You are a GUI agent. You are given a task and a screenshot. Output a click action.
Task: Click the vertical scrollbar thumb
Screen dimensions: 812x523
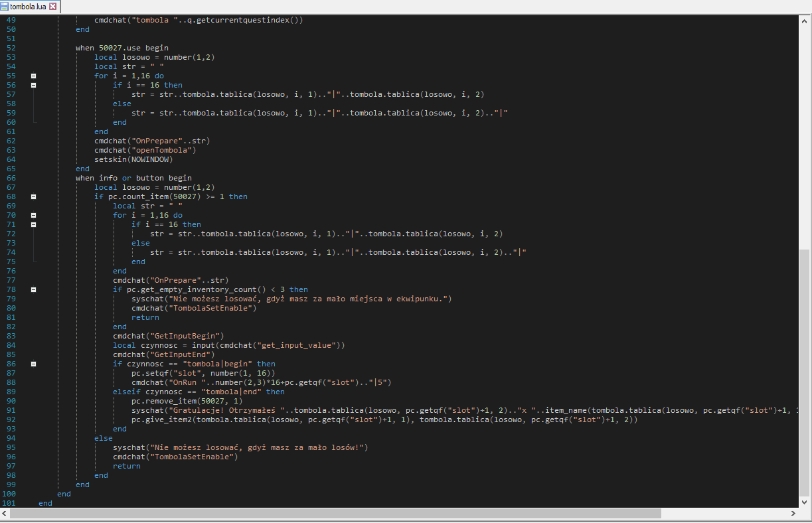click(x=805, y=373)
